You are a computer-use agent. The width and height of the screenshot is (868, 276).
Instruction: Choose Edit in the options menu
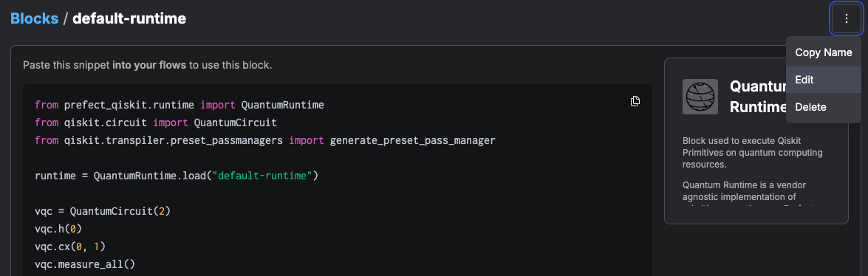(823, 80)
